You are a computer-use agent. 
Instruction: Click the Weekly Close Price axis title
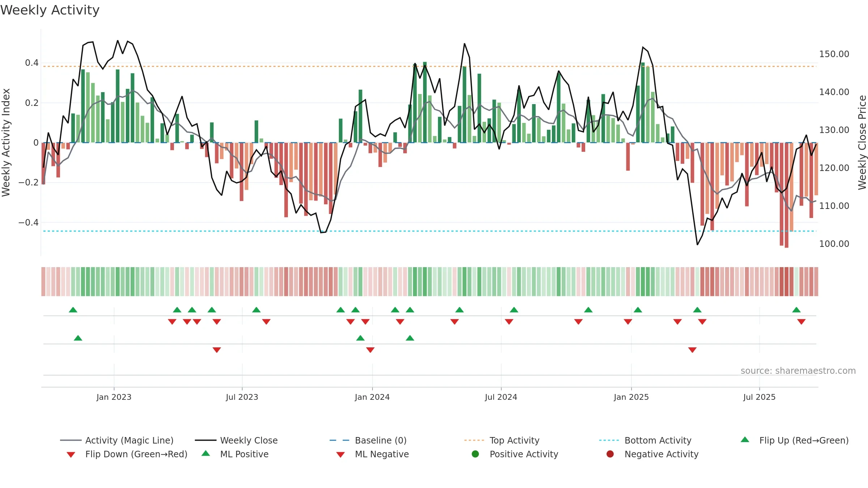[x=862, y=142]
